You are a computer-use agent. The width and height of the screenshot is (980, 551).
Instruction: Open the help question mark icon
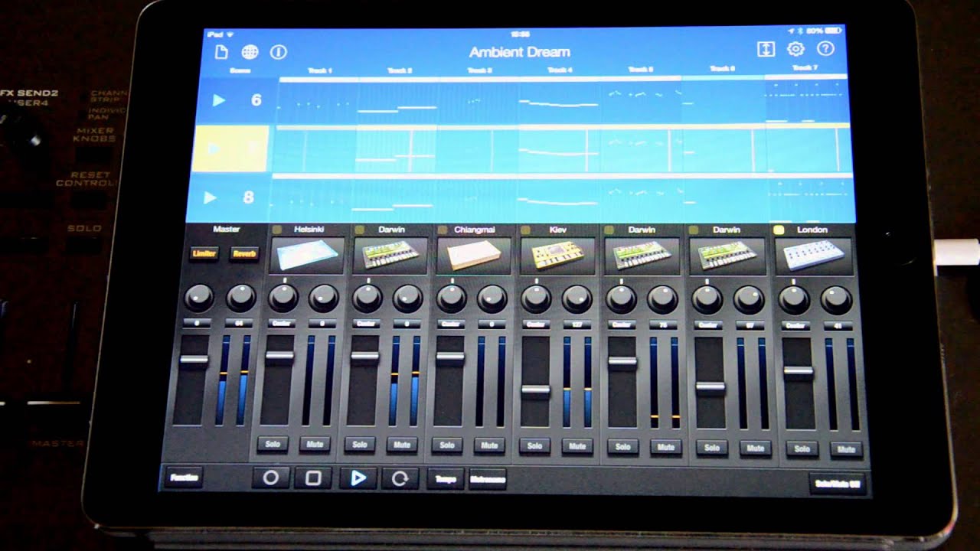(825, 48)
